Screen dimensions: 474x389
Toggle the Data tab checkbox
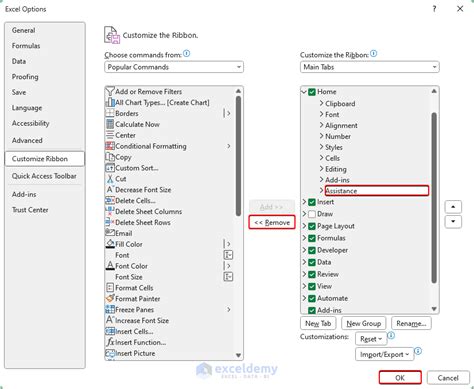coord(312,262)
